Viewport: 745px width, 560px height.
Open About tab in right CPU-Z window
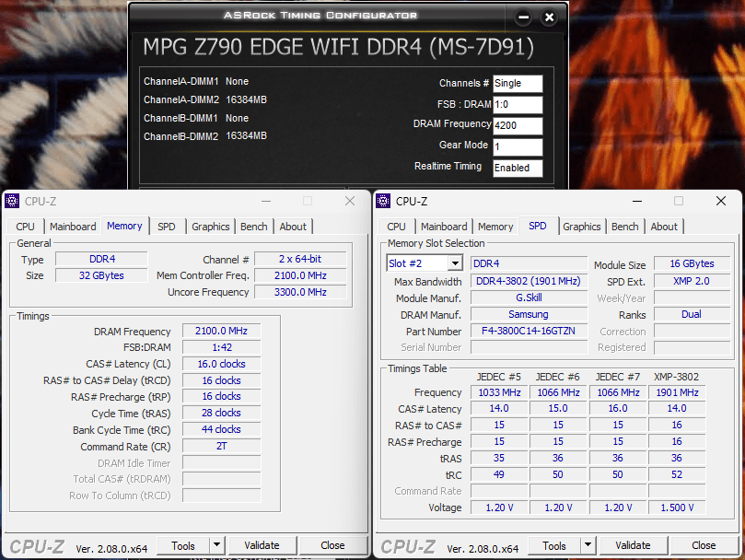pyautogui.click(x=664, y=227)
